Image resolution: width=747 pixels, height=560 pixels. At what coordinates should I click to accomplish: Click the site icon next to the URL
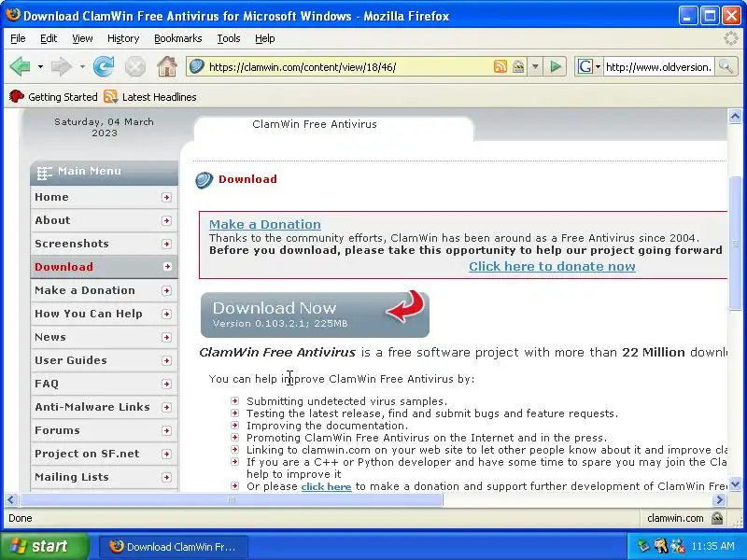click(197, 66)
